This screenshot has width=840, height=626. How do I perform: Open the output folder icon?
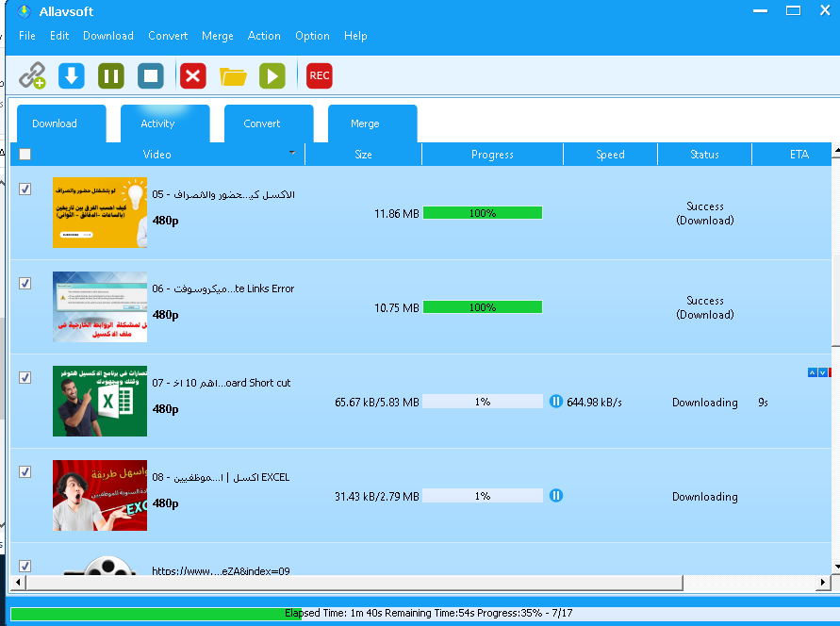coord(233,75)
